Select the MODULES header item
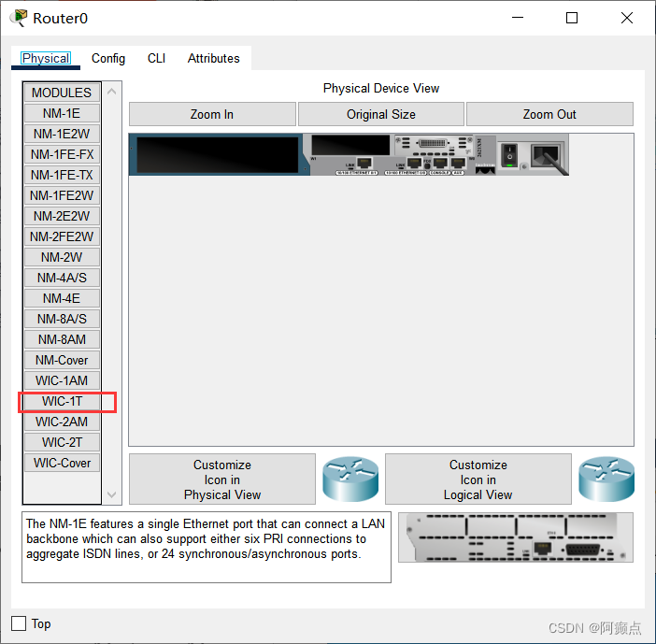 point(62,93)
